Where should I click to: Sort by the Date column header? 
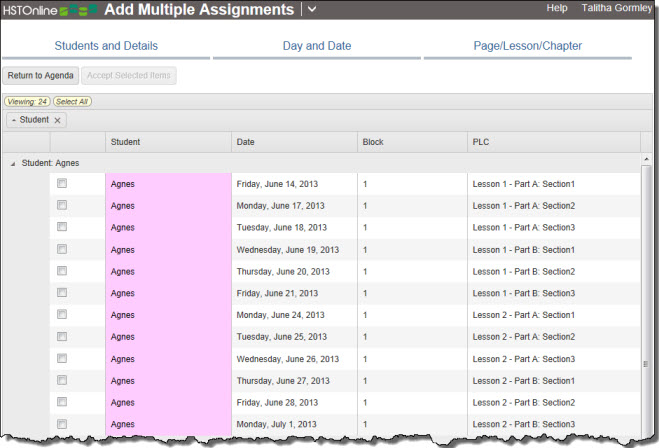pyautogui.click(x=294, y=142)
